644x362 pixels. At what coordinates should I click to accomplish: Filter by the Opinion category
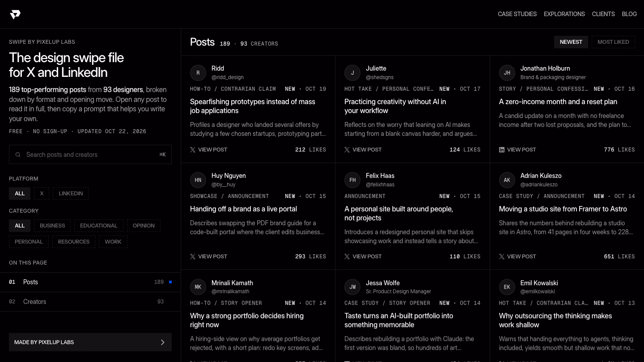(x=144, y=226)
